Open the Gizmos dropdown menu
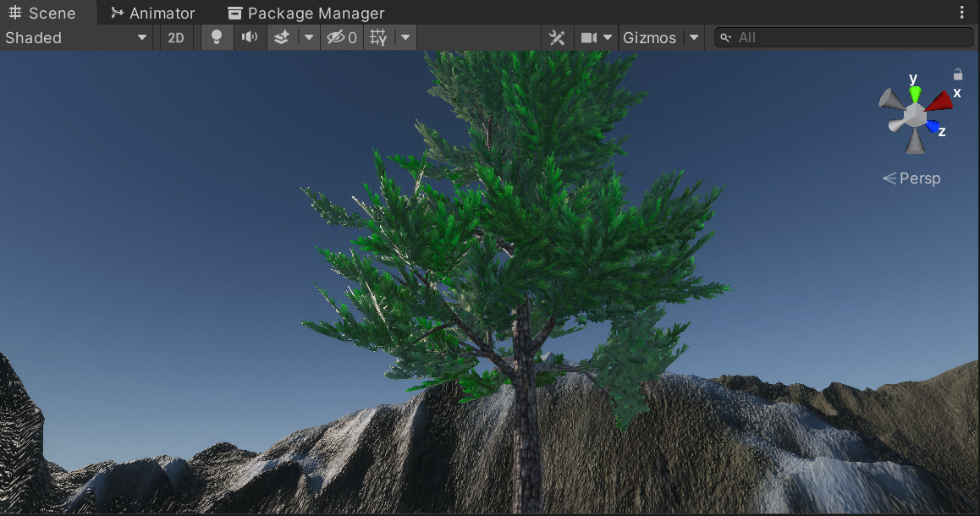This screenshot has width=980, height=516. tap(694, 37)
